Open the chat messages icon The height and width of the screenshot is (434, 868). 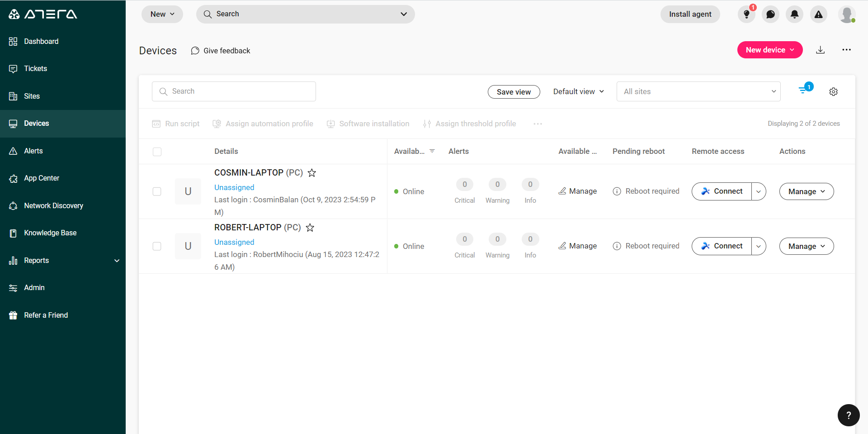tap(770, 14)
